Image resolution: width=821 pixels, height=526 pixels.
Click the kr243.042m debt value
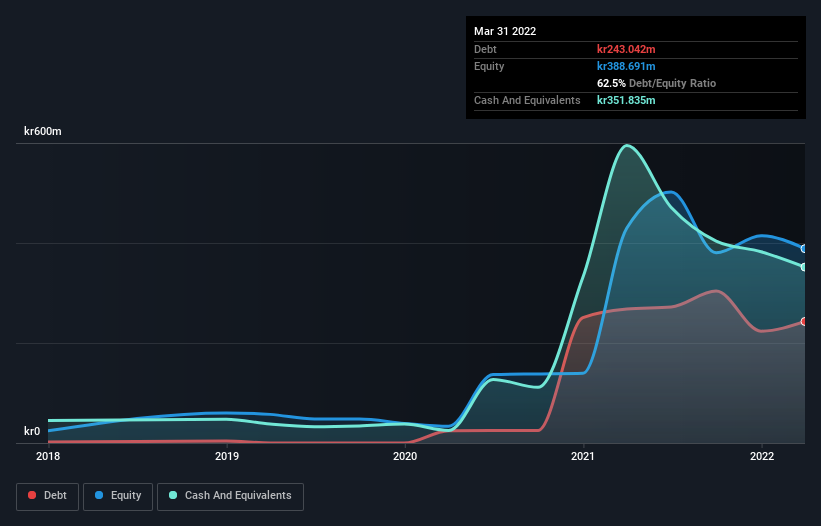pyautogui.click(x=626, y=49)
